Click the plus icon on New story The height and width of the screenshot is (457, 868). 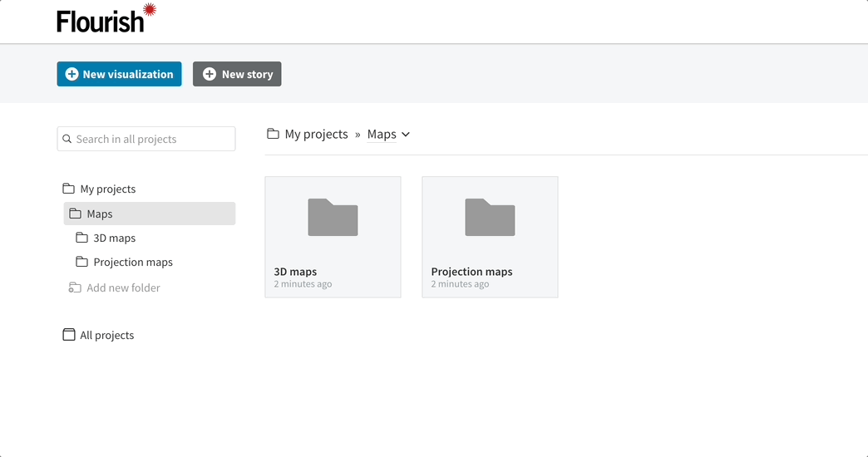(210, 74)
